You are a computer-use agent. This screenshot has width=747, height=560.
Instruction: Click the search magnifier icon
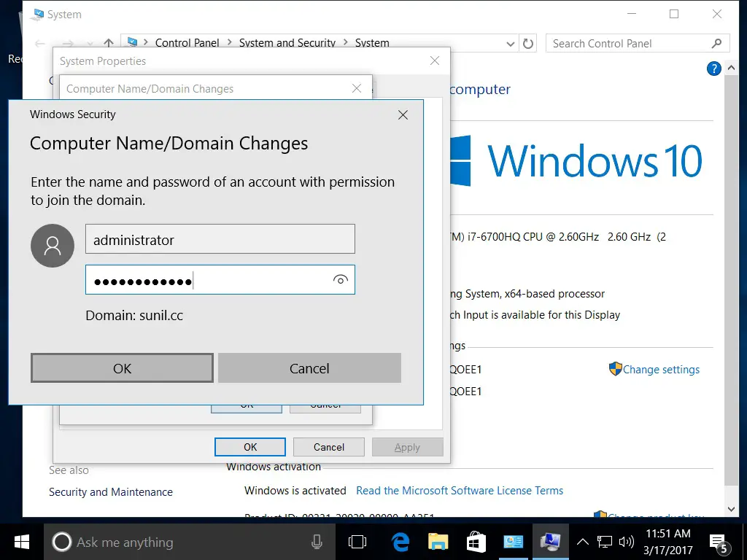pyautogui.click(x=716, y=43)
